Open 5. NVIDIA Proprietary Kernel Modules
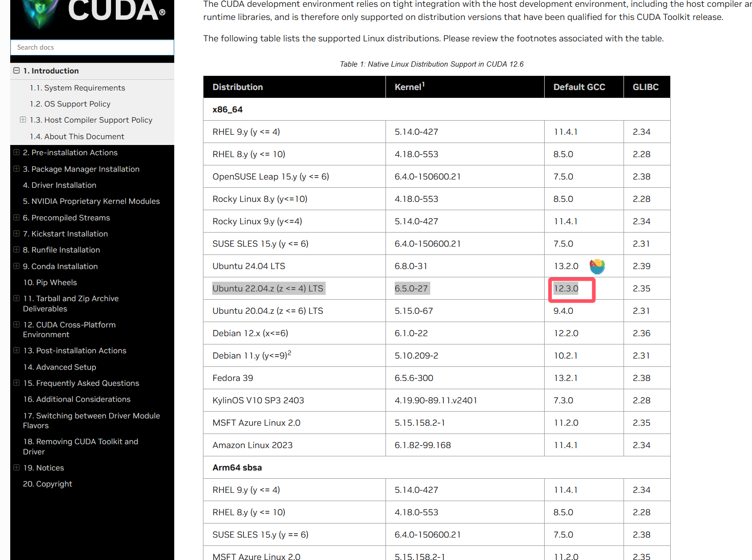This screenshot has width=752, height=560. 91,201
